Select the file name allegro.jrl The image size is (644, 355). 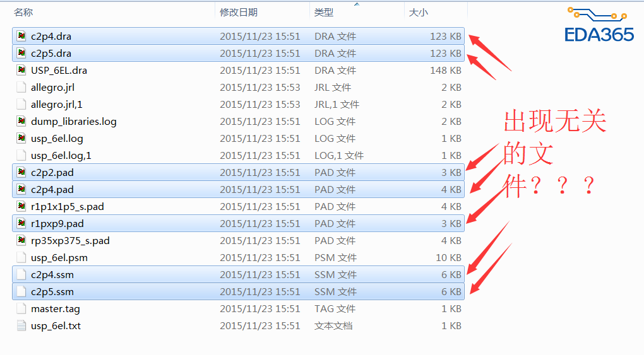[52, 88]
